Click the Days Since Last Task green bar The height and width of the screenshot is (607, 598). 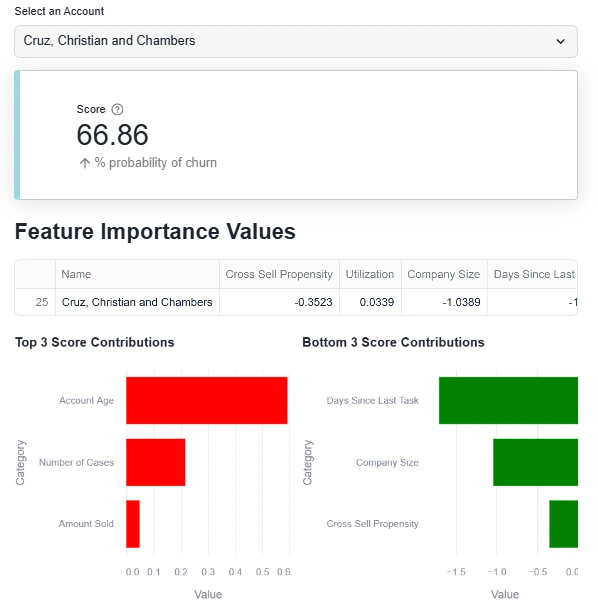[x=508, y=400]
